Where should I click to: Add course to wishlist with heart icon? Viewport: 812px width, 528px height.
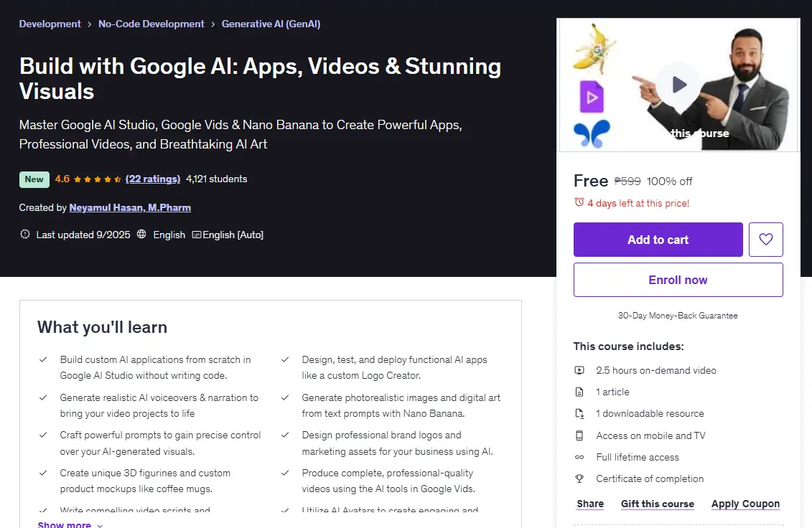(x=765, y=239)
